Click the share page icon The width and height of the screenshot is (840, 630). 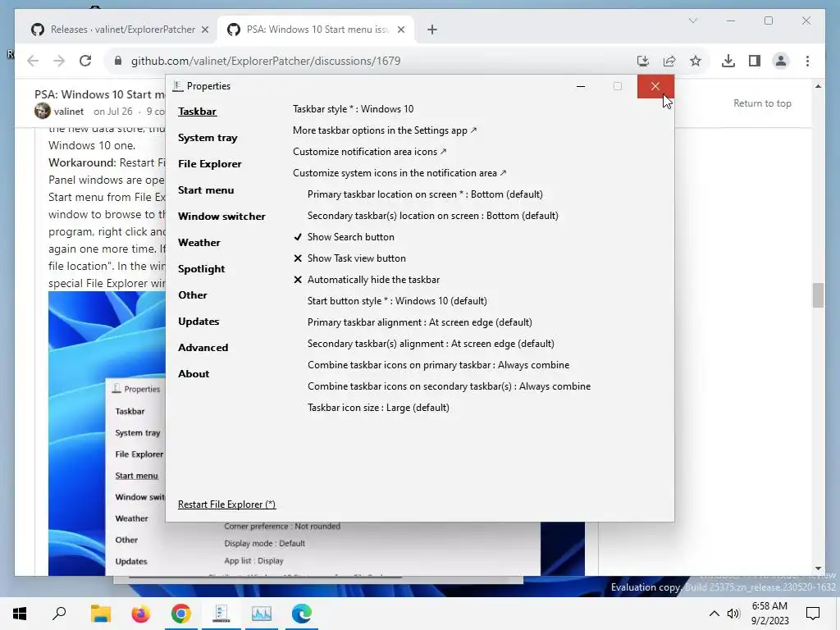[669, 61]
